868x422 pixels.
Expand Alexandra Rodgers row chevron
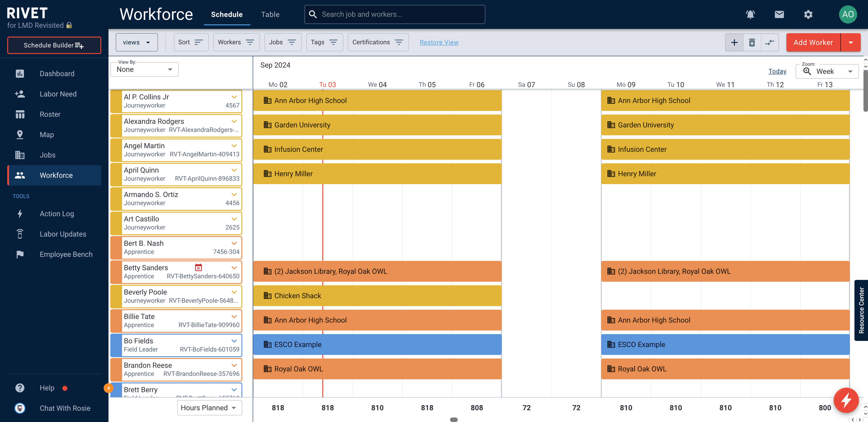point(234,121)
